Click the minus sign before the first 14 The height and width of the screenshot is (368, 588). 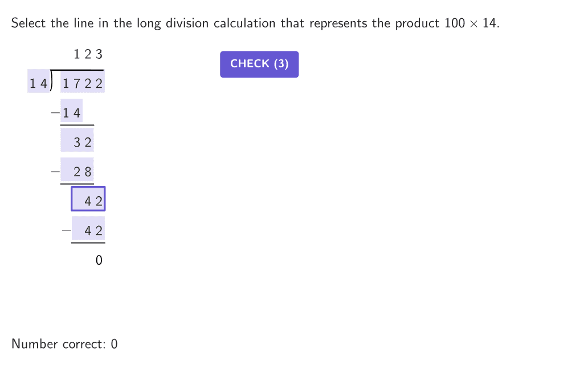click(x=55, y=113)
